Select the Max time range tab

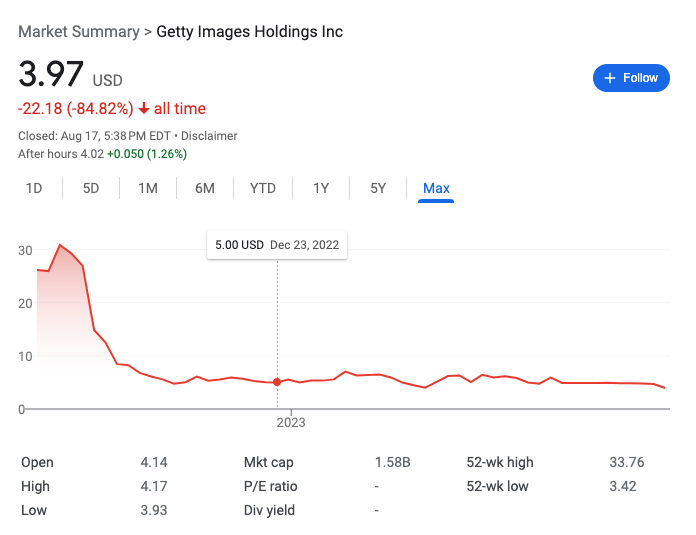click(x=436, y=188)
